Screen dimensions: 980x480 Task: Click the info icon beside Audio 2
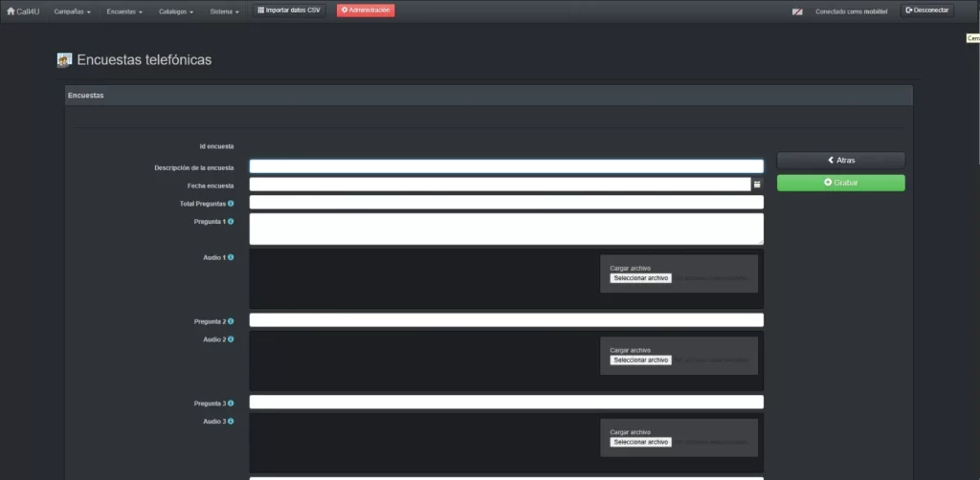coord(231,339)
